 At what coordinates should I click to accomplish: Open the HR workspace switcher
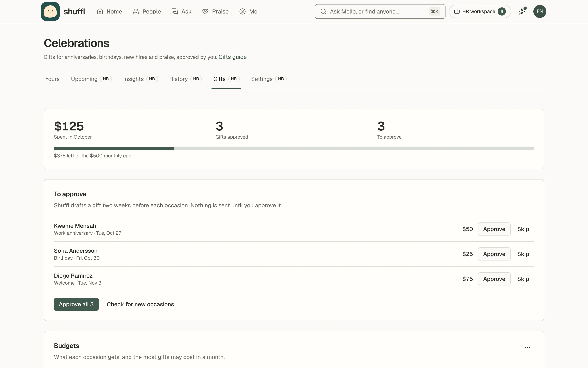(x=480, y=11)
